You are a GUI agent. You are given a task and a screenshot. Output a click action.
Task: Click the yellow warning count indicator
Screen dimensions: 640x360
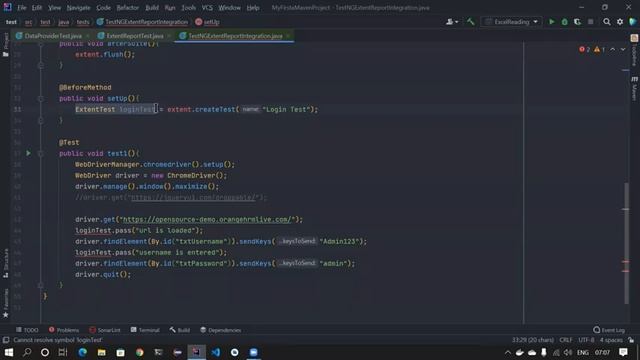(x=599, y=49)
